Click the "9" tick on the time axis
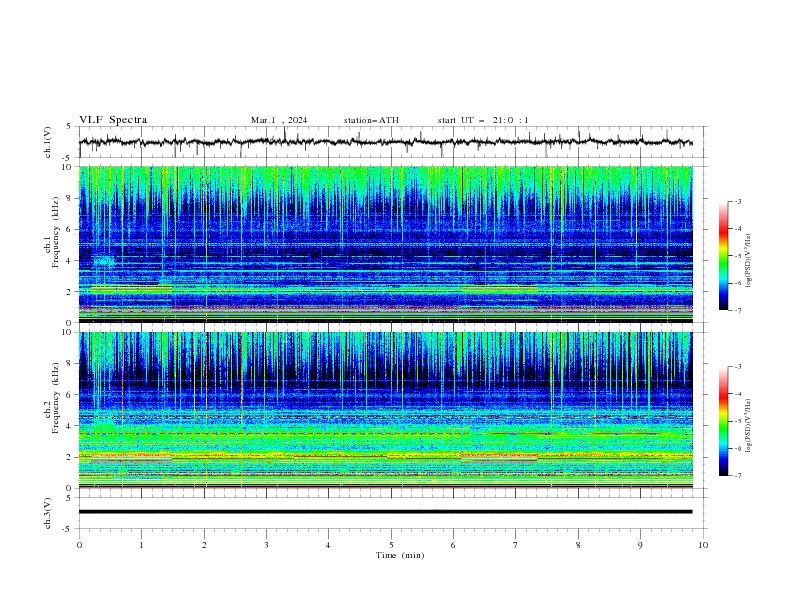The height and width of the screenshot is (612, 792). pyautogui.click(x=640, y=545)
